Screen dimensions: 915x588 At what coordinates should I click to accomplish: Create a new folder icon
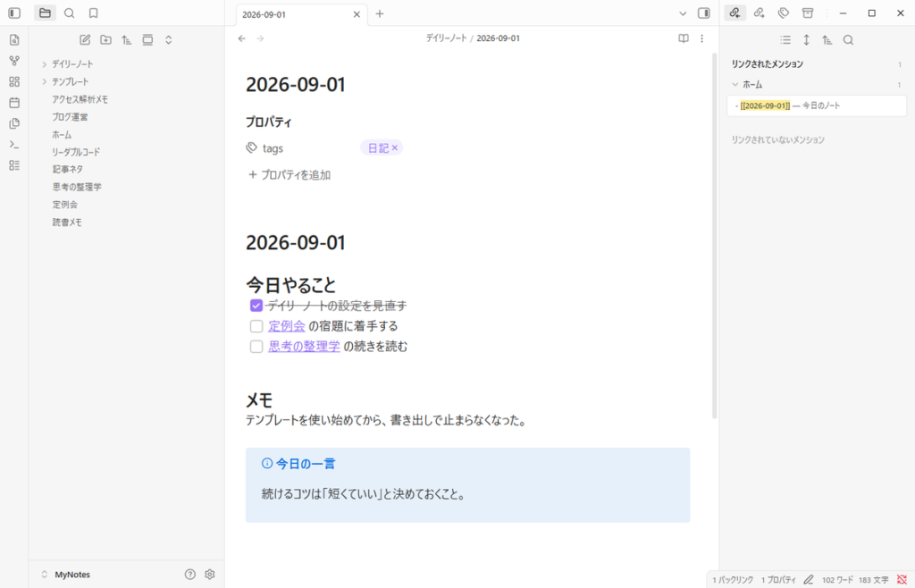(105, 39)
